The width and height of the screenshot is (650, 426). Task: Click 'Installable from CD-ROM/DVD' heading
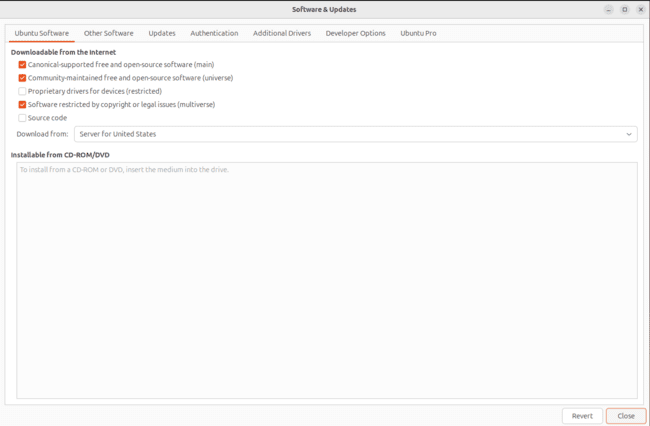60,155
